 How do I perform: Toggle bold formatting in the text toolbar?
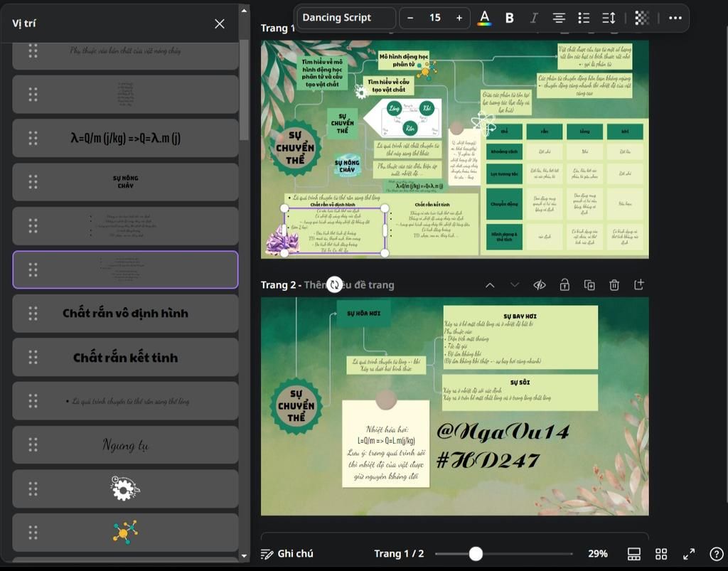(x=509, y=18)
